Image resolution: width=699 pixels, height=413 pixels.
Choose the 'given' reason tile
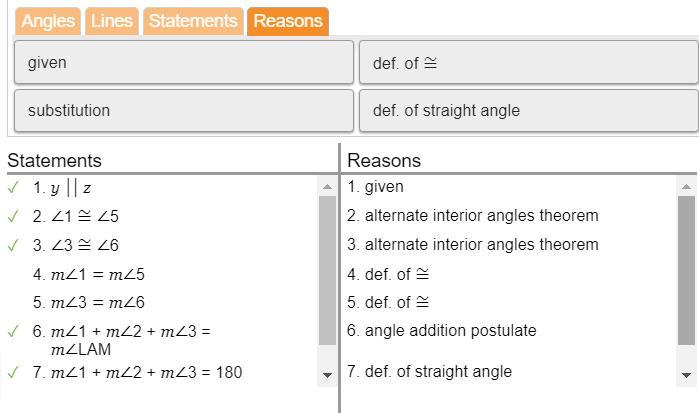point(183,62)
